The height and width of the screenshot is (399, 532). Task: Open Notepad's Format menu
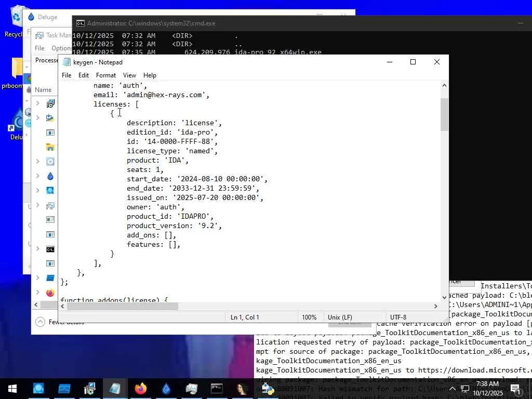[x=106, y=75]
